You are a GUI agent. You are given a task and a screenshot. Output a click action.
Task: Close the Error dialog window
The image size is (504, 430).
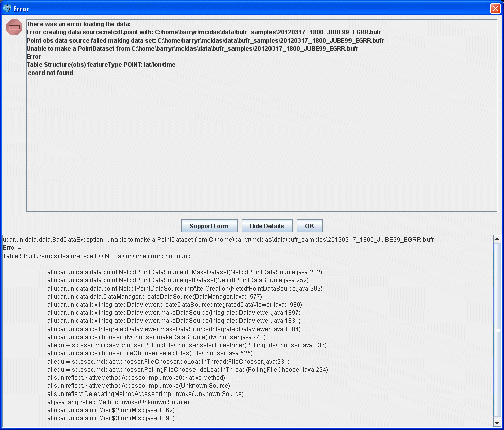[495, 9]
